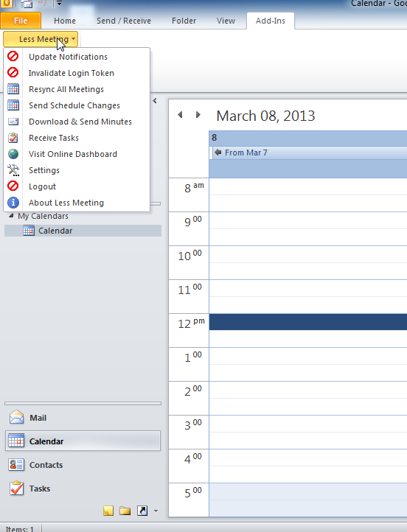Click the From Mar 7 arrow icon
Image resolution: width=407 pixels, height=532 pixels.
tap(218, 153)
